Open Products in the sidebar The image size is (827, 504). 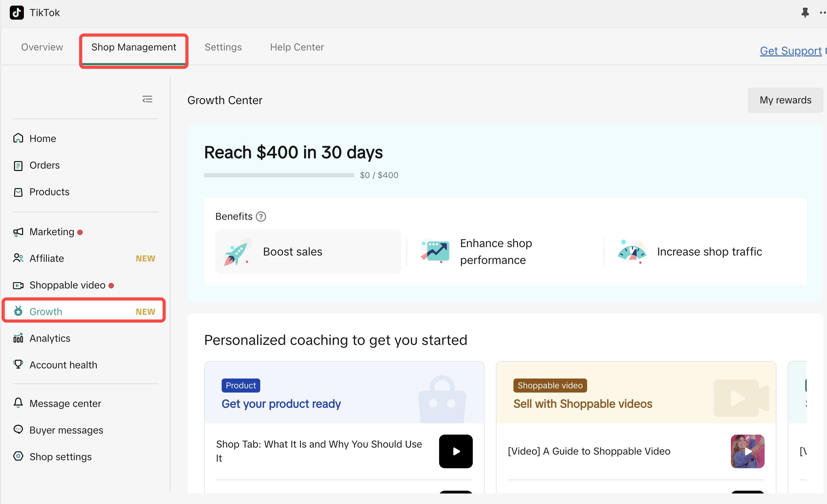(49, 192)
